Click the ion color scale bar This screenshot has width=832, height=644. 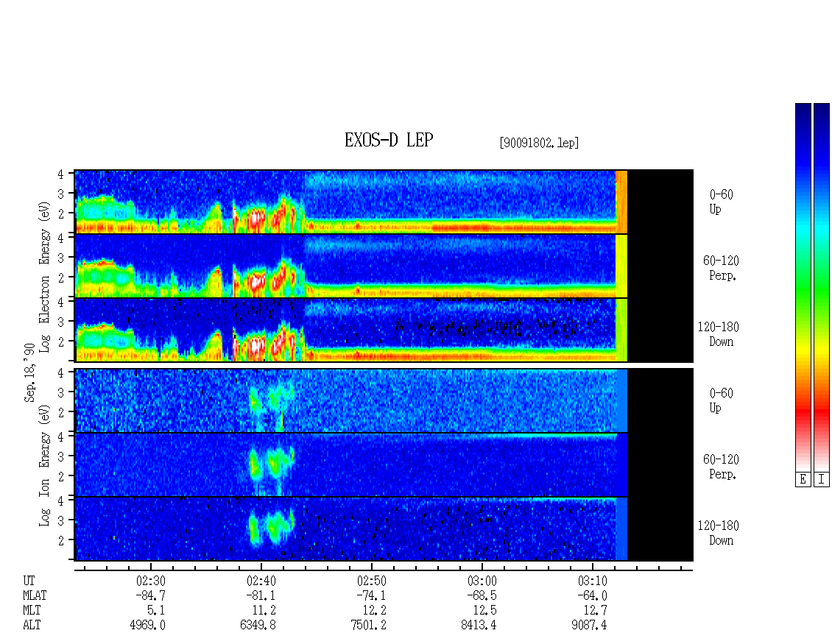click(x=822, y=287)
